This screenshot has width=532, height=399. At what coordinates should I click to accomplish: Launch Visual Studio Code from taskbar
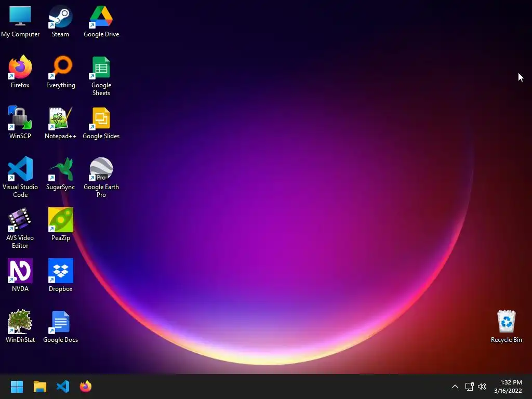63,387
